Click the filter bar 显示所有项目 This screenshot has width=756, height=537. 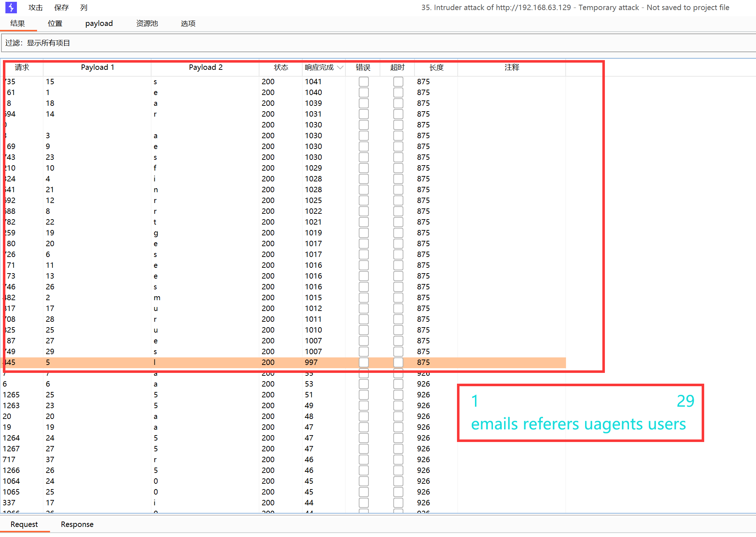[378, 43]
